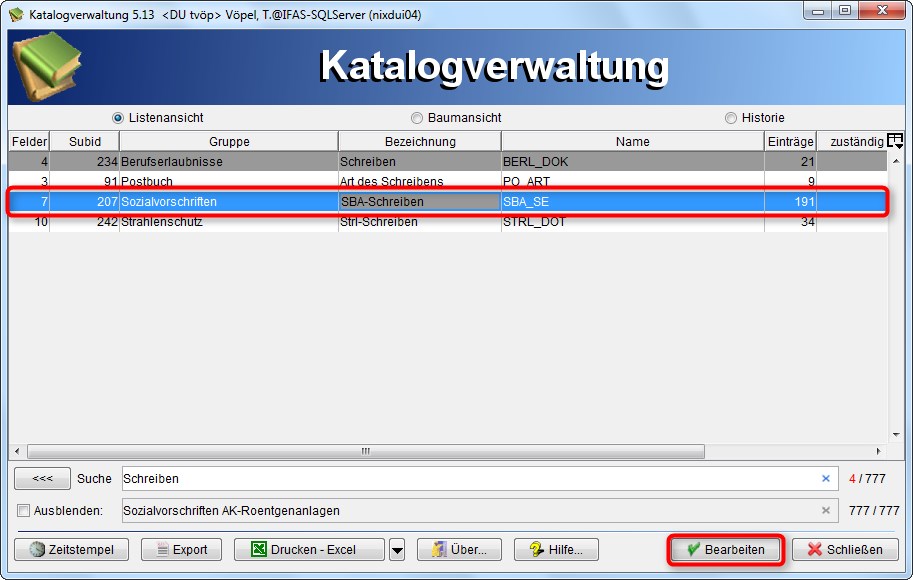This screenshot has width=913, height=580.
Task: Sort by the Subid column header
Action: 84,142
